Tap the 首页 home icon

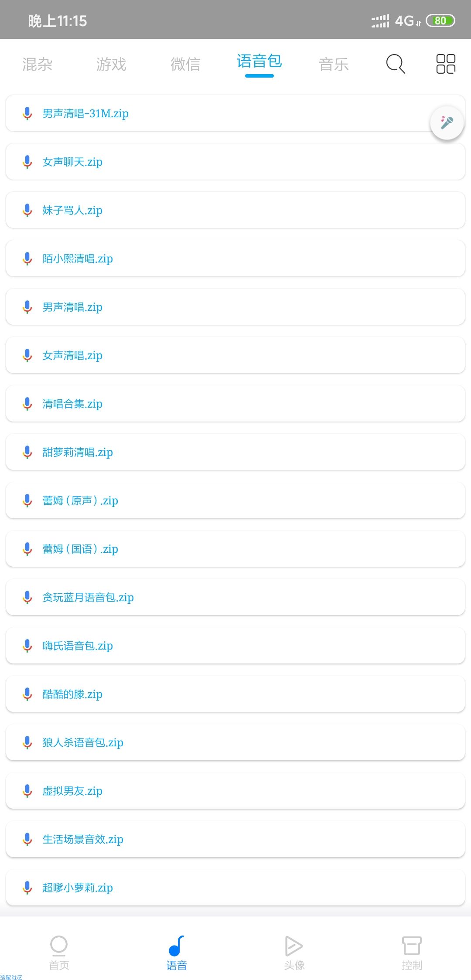[59, 946]
